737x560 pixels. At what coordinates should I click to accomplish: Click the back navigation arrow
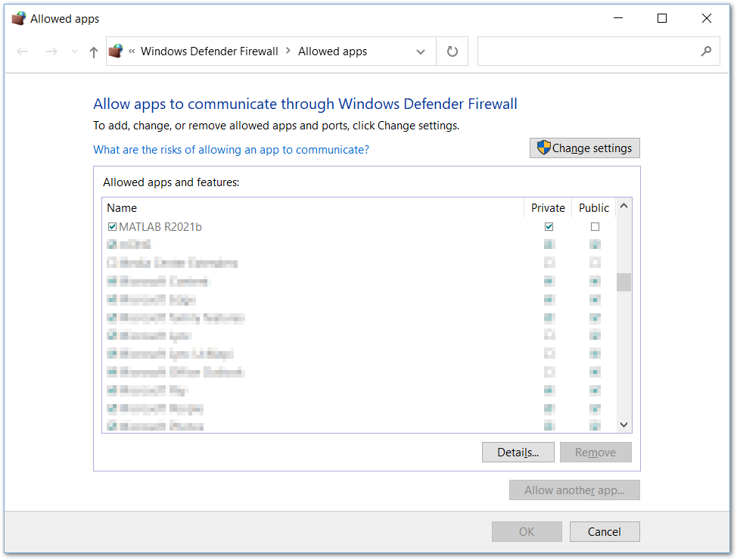coord(22,51)
